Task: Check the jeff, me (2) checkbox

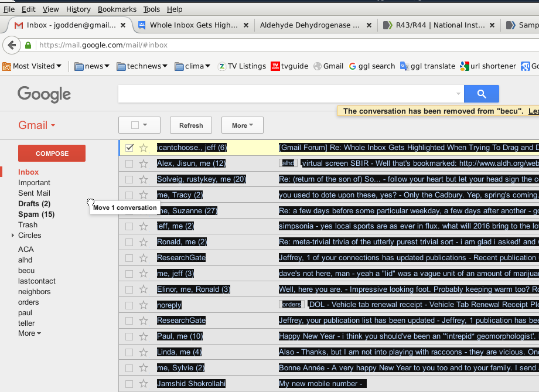Action: click(129, 226)
